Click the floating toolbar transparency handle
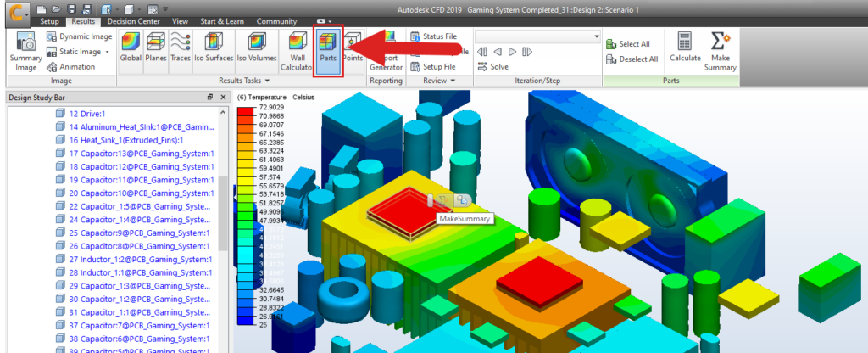 [x=430, y=200]
